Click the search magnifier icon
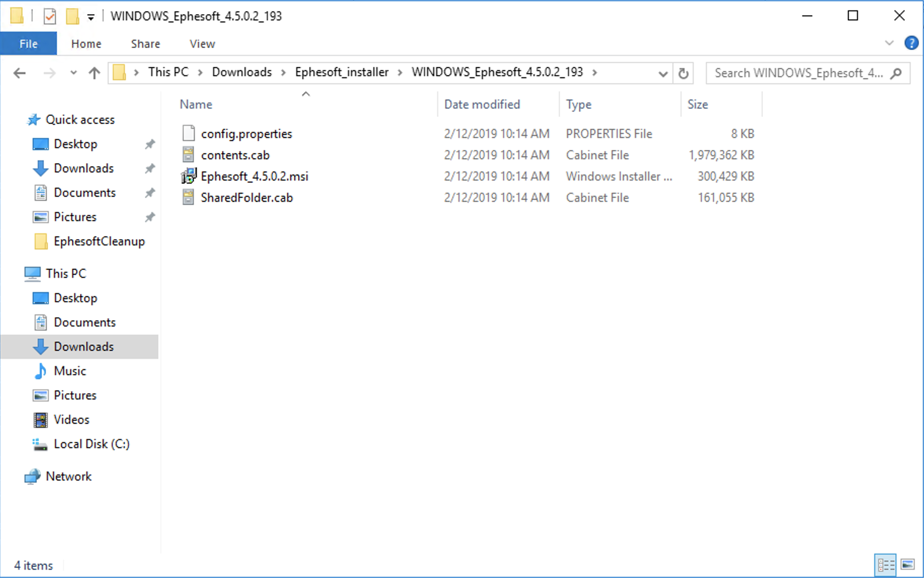Image resolution: width=924 pixels, height=578 pixels. click(x=896, y=73)
